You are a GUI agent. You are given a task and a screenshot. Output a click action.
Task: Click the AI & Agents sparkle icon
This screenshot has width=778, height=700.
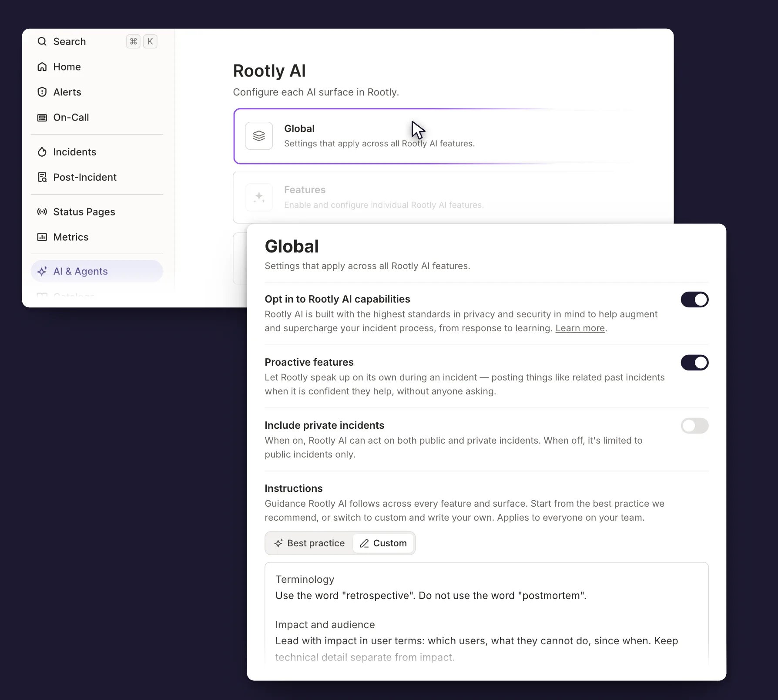pyautogui.click(x=42, y=271)
